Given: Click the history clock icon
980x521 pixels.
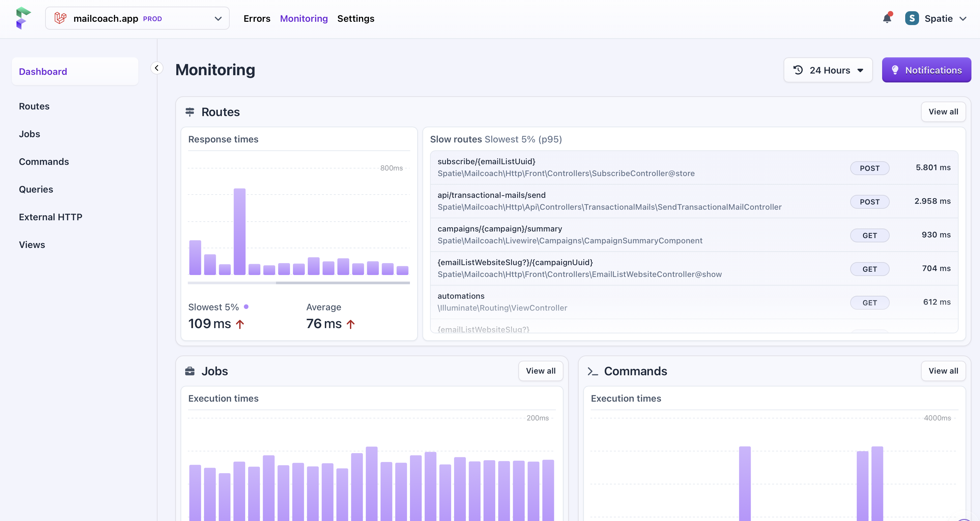Looking at the screenshot, I should tap(798, 70).
